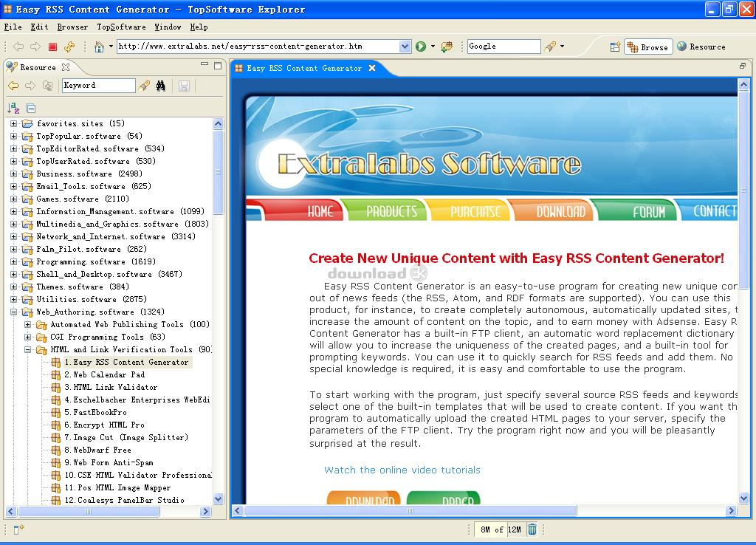The height and width of the screenshot is (545, 756).
Task: Open the URL address dropdown
Action: (405, 47)
